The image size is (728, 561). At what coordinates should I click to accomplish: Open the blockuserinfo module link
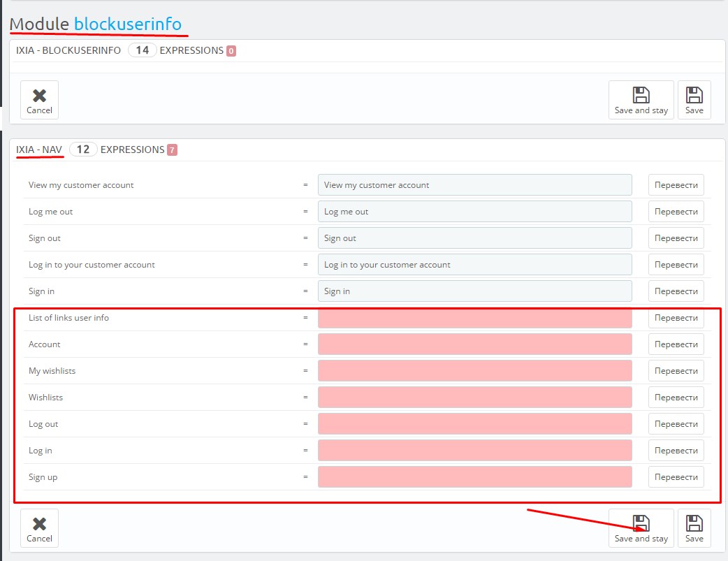[x=128, y=24]
